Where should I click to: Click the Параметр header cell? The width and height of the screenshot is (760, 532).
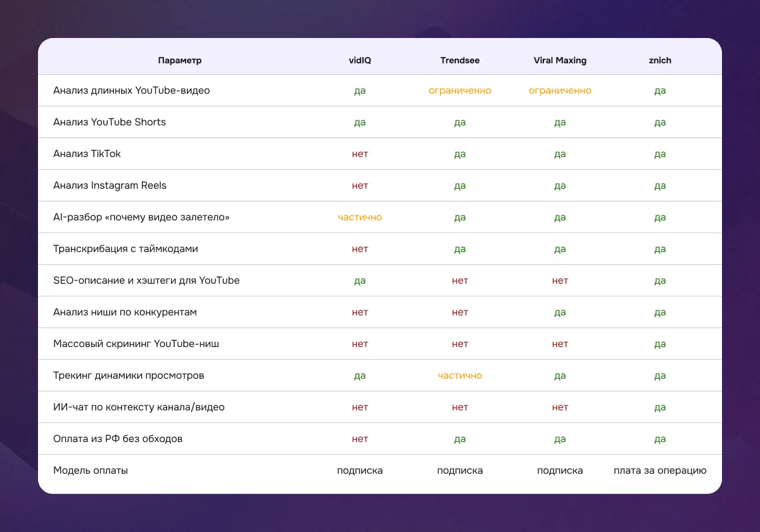tap(180, 60)
